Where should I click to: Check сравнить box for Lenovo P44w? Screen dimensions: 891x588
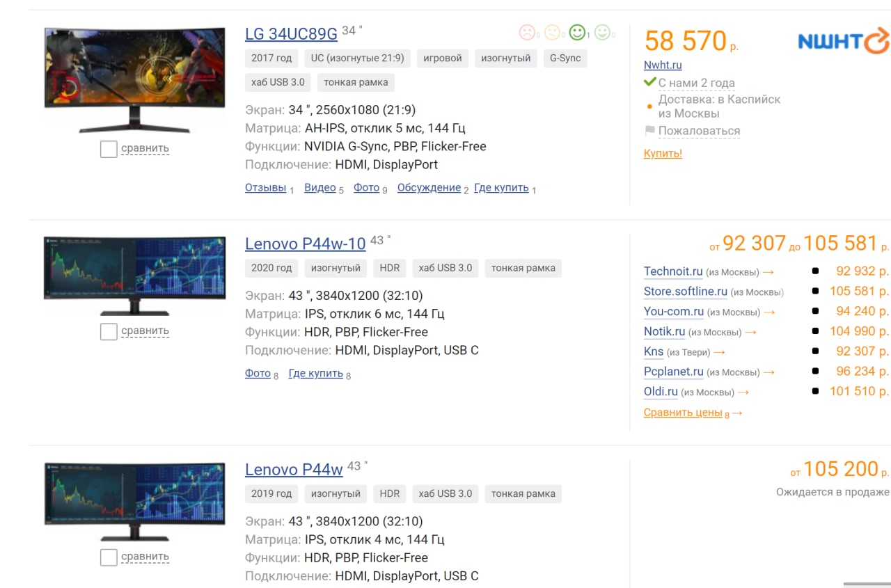109,557
